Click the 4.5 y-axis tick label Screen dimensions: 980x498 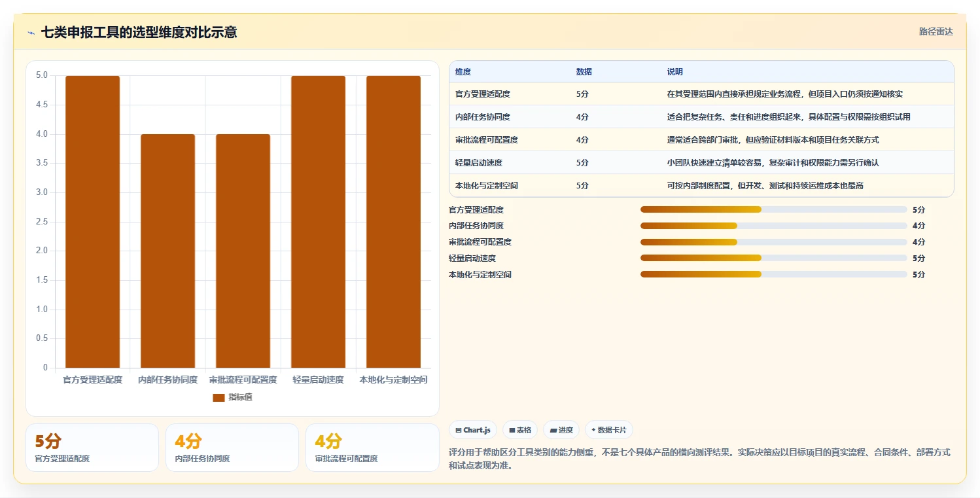42,105
